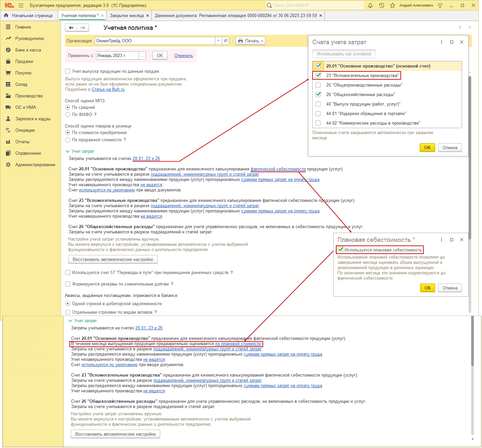
Task: Open the Применить с date picker button
Action: (x=142, y=56)
